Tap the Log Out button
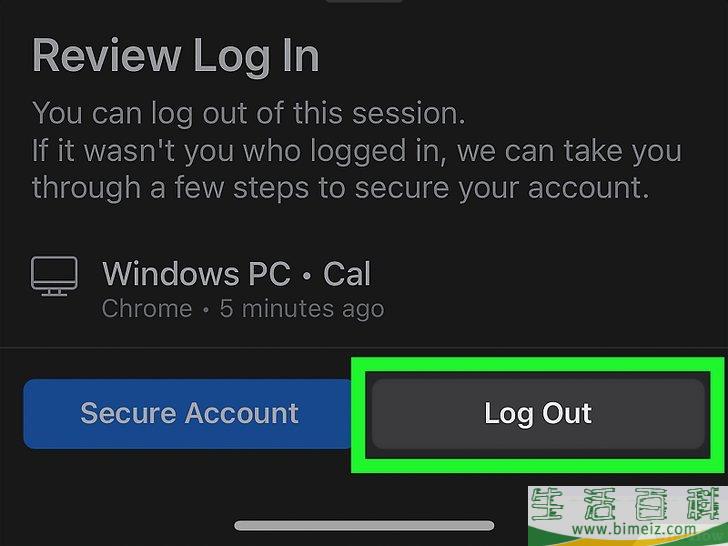This screenshot has width=728, height=546. [538, 413]
